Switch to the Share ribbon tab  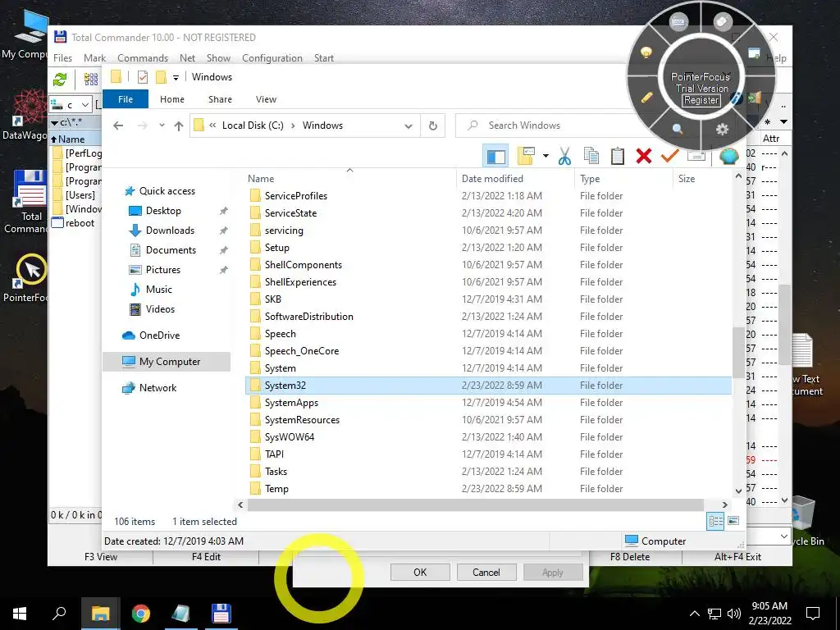click(x=220, y=99)
